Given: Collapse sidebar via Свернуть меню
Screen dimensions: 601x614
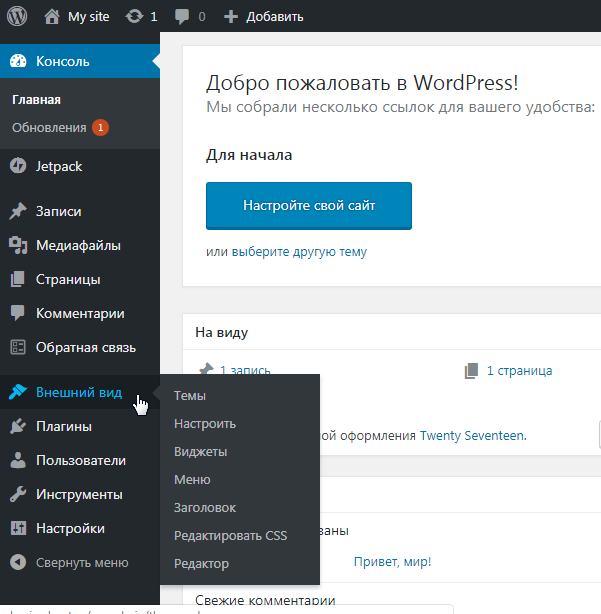Looking at the screenshot, I should point(80,562).
